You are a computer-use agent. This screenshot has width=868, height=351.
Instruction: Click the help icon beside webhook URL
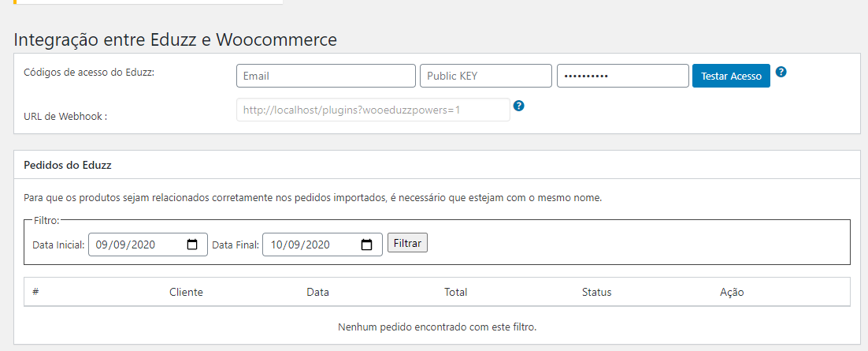(x=519, y=106)
